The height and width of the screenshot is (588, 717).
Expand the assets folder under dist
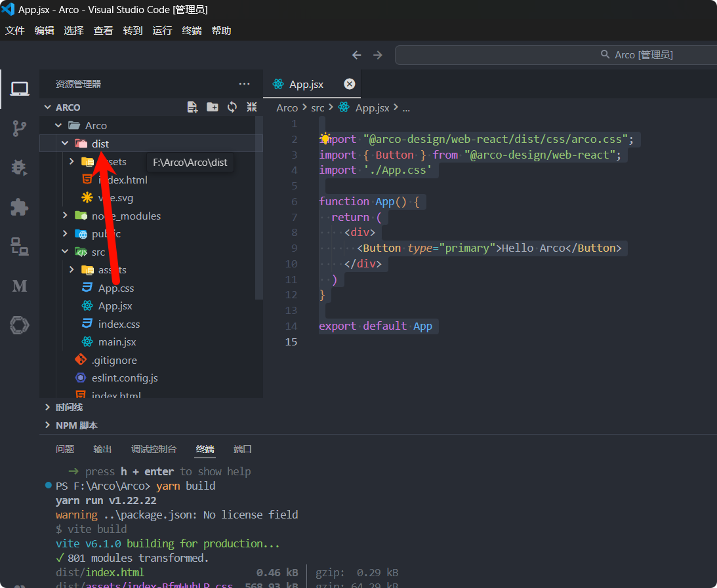72,161
